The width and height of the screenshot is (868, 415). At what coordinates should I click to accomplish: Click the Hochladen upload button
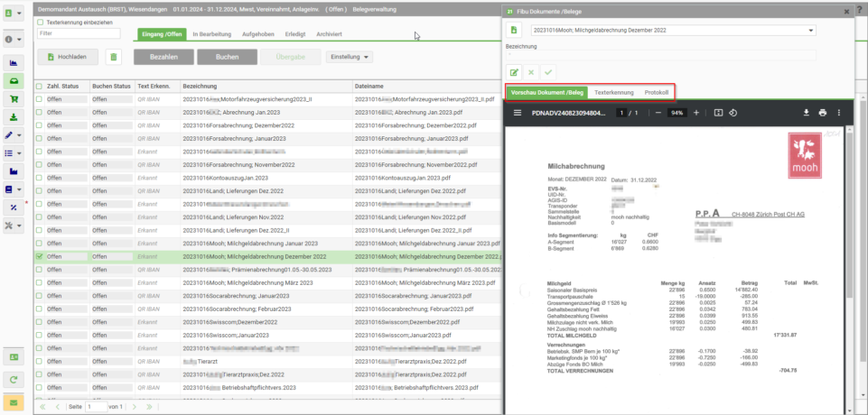point(68,57)
